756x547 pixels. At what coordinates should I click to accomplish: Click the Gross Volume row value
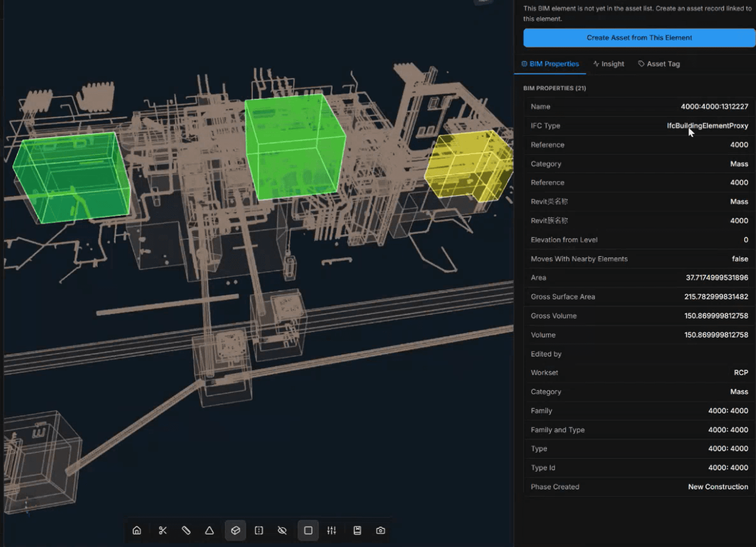[x=716, y=316]
